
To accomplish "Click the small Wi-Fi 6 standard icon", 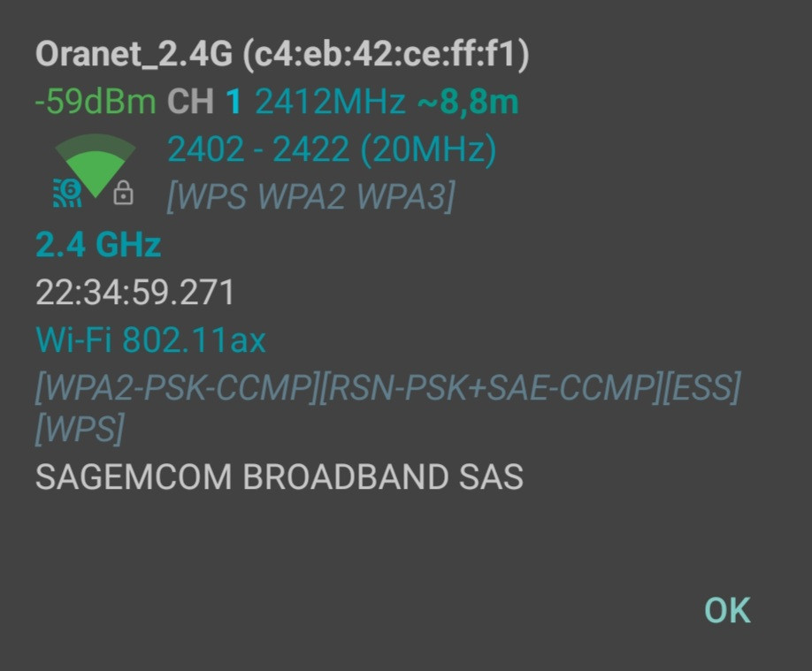I will tap(66, 192).
